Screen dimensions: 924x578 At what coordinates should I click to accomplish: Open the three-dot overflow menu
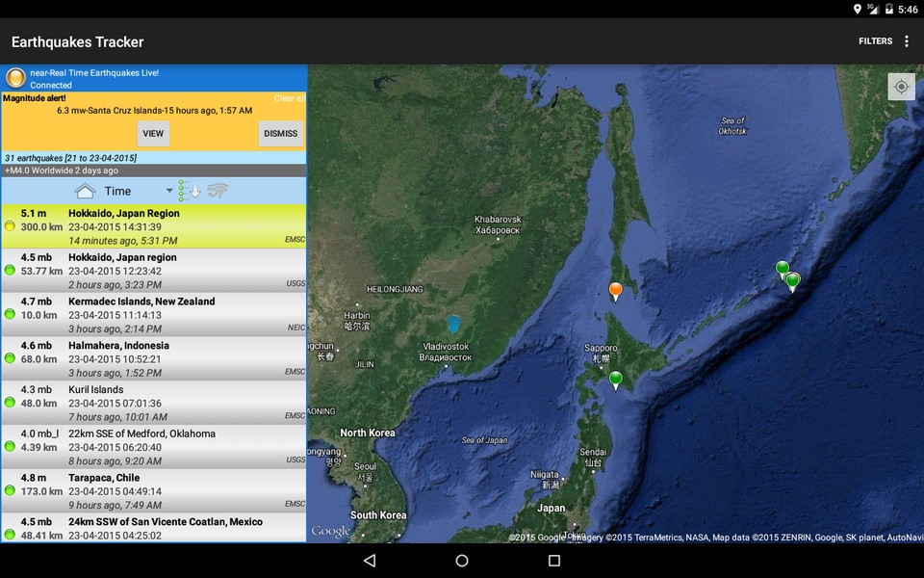(x=907, y=41)
